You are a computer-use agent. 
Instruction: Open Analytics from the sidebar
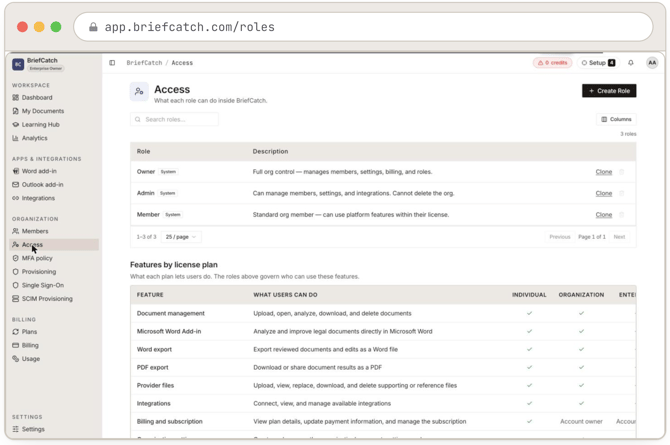pyautogui.click(x=30, y=138)
